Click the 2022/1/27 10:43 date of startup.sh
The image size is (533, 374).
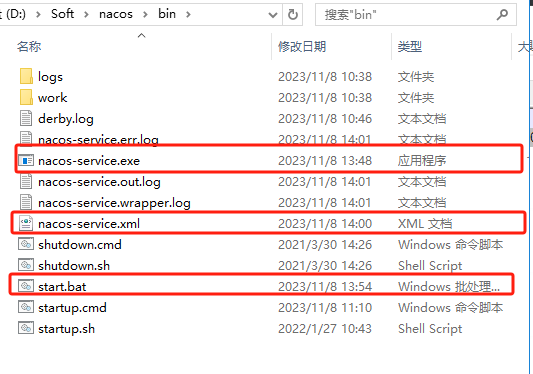[x=325, y=329]
